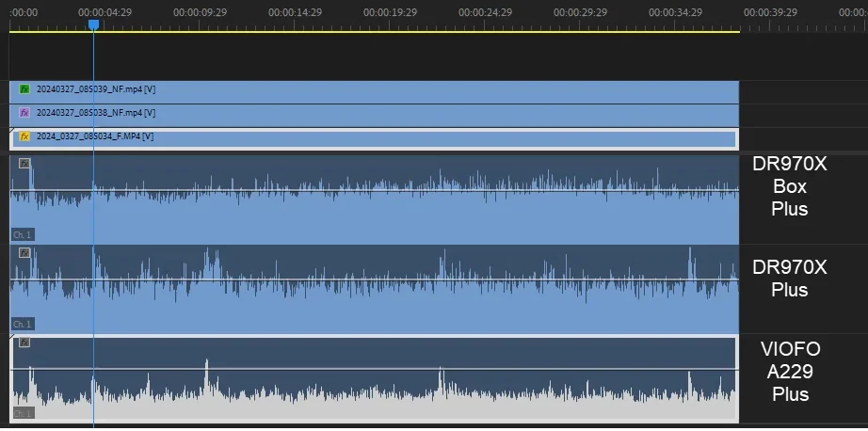Click the VIOFO A229 Plus text label
Image resolution: width=868 pixels, height=431 pixels.
tap(790, 372)
